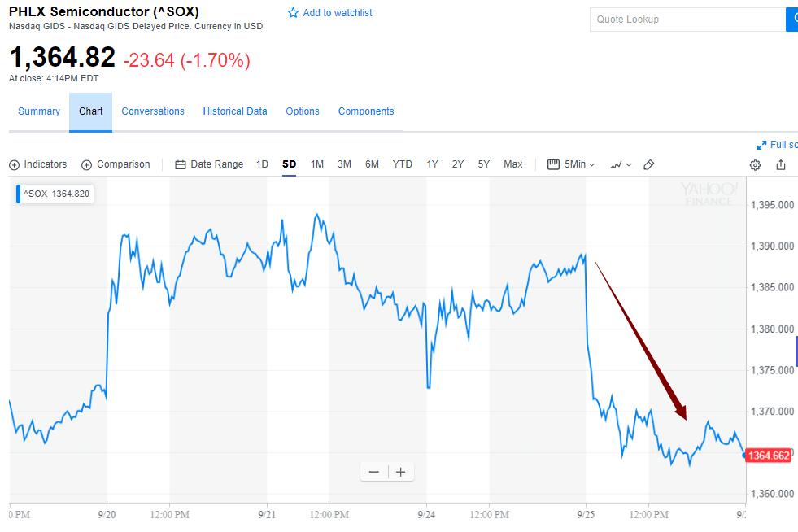The image size is (798, 532).
Task: Select the 1D time range
Action: (262, 164)
